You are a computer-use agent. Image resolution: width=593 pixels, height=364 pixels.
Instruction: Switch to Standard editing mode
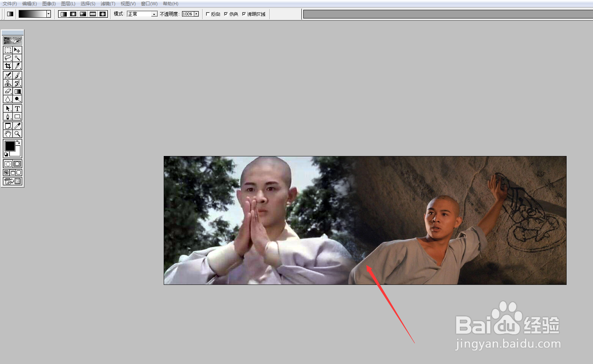(8, 164)
